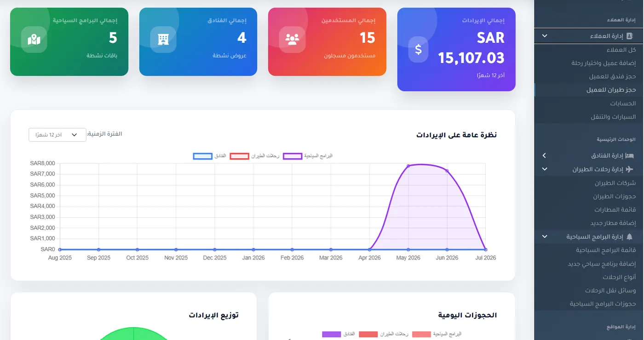Click the إدارة المواقع sidebar section heading
The height and width of the screenshot is (340, 644).
621,327
